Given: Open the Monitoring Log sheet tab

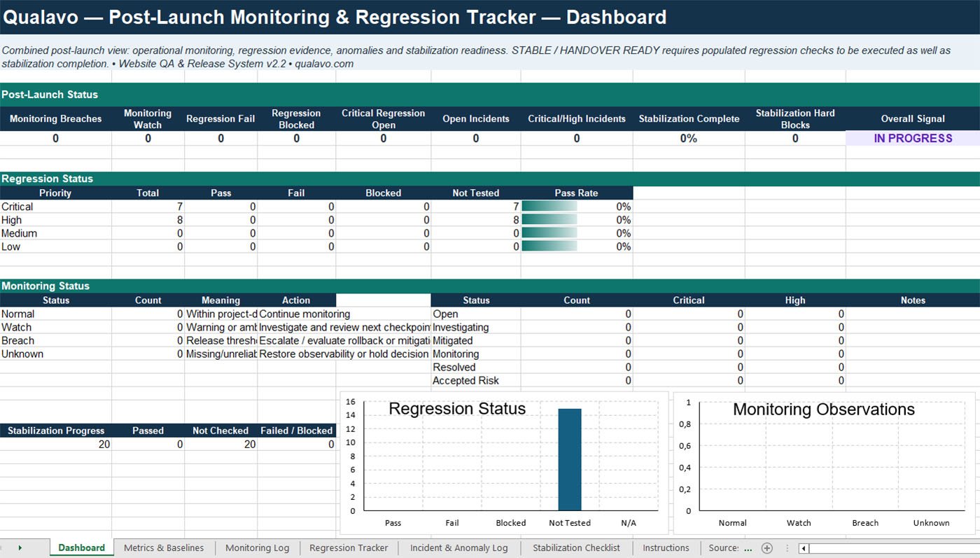Looking at the screenshot, I should pyautogui.click(x=257, y=548).
